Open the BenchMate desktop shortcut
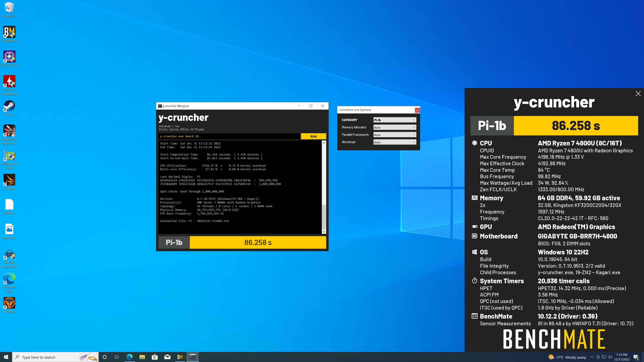 [x=9, y=34]
